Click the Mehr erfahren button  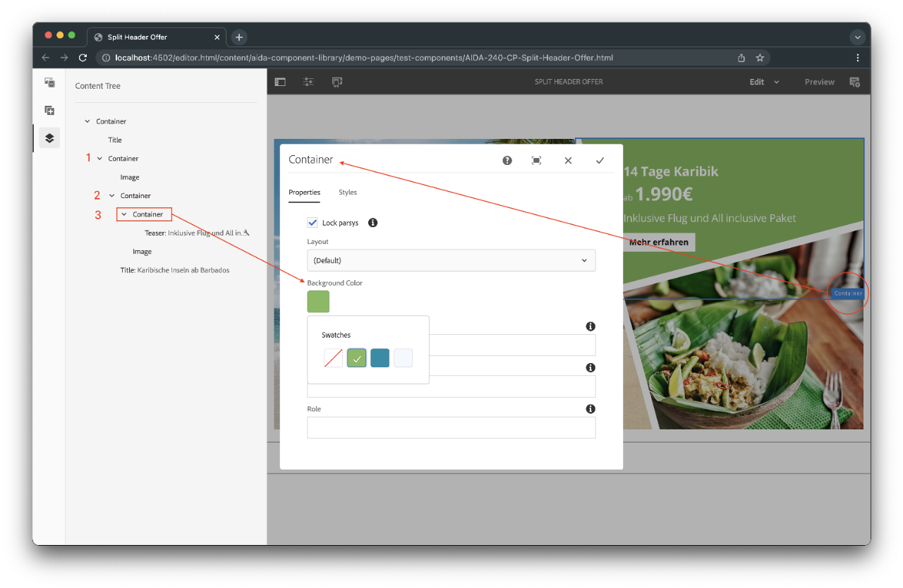tap(660, 243)
